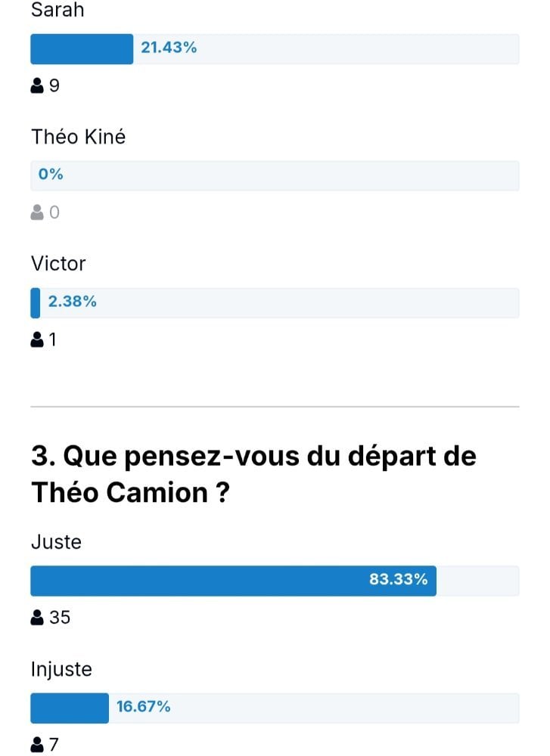Image resolution: width=550 pixels, height=756 pixels.
Task: Select the Juste 83.33% result bar
Action: [x=275, y=581]
